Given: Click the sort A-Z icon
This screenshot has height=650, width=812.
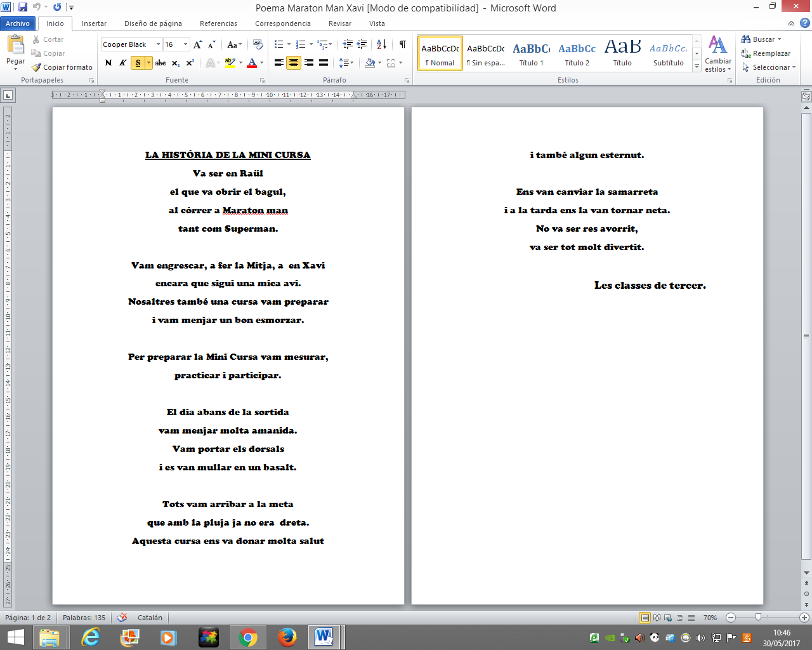Looking at the screenshot, I should 381,44.
